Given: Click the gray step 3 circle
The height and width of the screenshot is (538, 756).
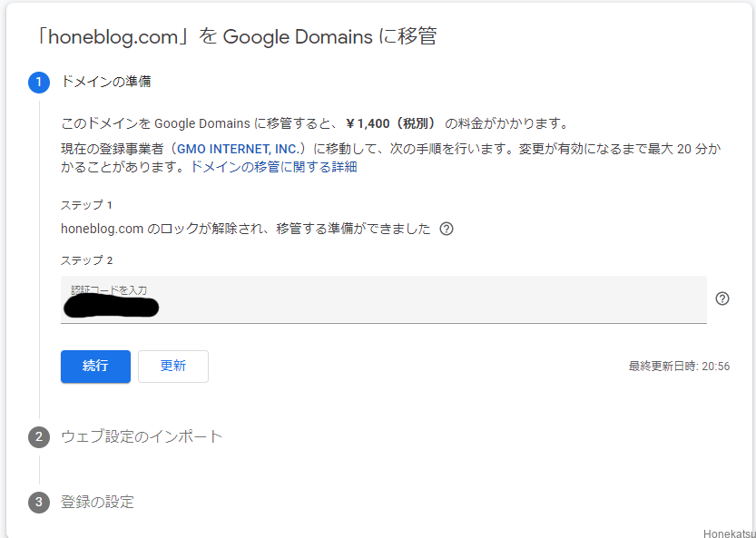Looking at the screenshot, I should [39, 503].
